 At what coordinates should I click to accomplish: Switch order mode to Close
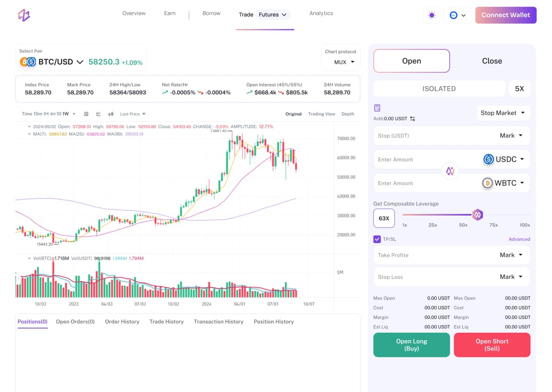coord(492,61)
